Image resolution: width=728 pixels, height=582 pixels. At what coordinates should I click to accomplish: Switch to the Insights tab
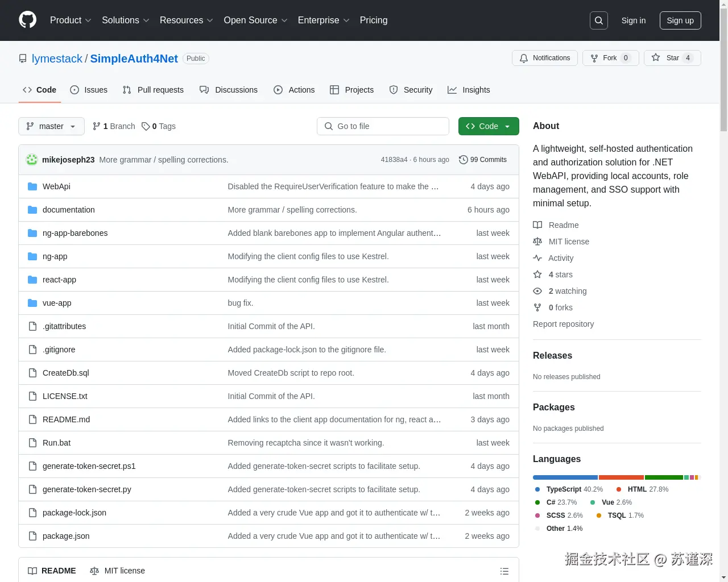[x=469, y=90]
